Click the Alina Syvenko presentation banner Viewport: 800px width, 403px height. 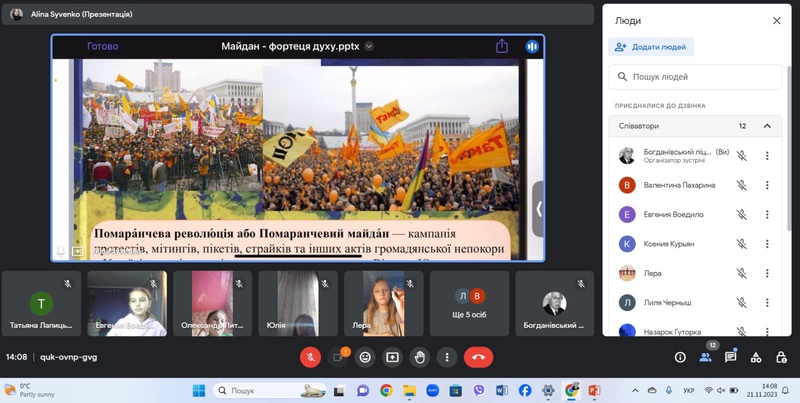tap(297, 14)
